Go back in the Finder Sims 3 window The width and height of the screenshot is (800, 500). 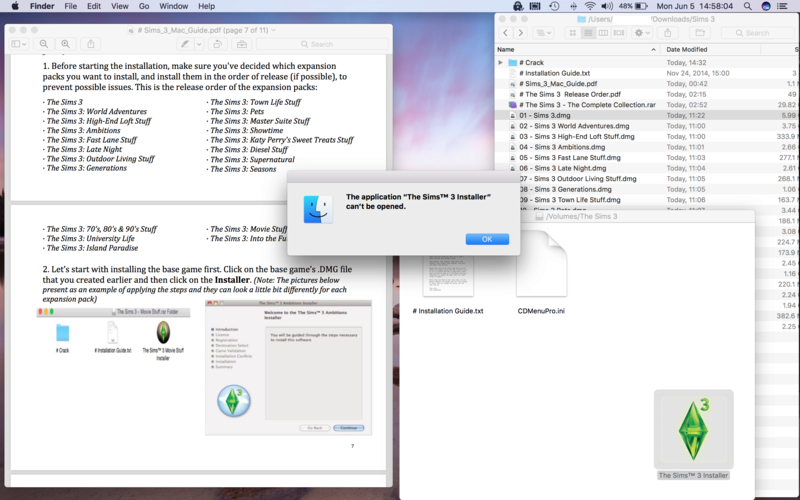505,33
